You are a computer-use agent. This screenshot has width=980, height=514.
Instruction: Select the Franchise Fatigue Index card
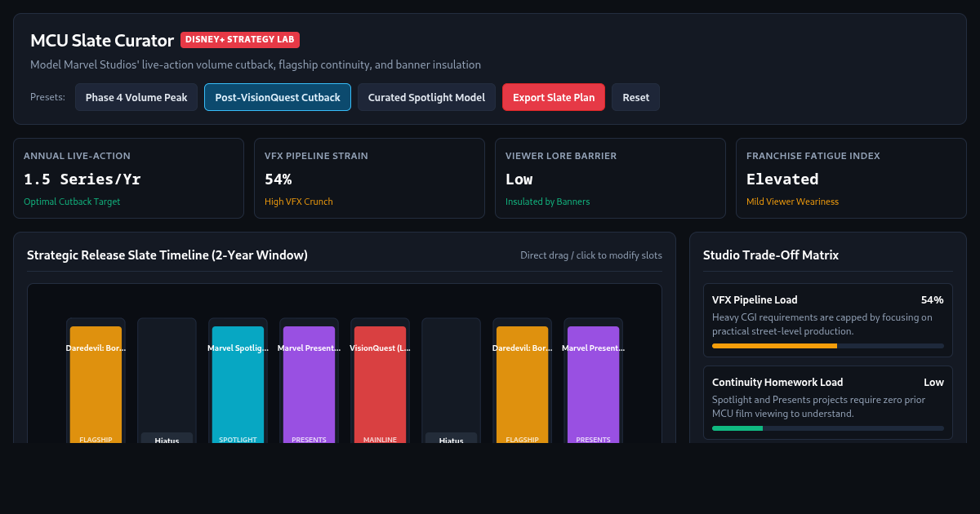pyautogui.click(x=851, y=178)
